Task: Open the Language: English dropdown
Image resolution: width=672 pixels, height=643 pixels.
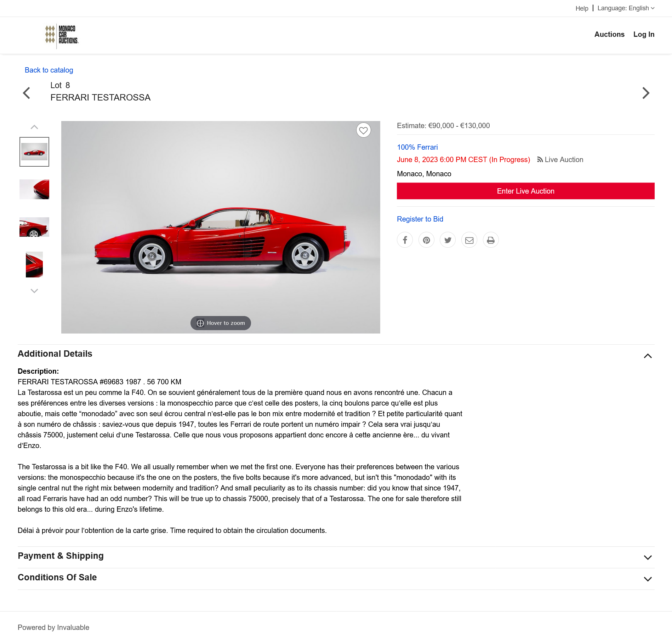Action: tap(626, 8)
